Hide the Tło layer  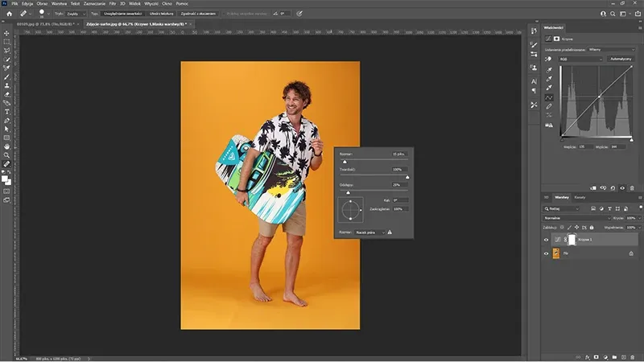tap(547, 253)
